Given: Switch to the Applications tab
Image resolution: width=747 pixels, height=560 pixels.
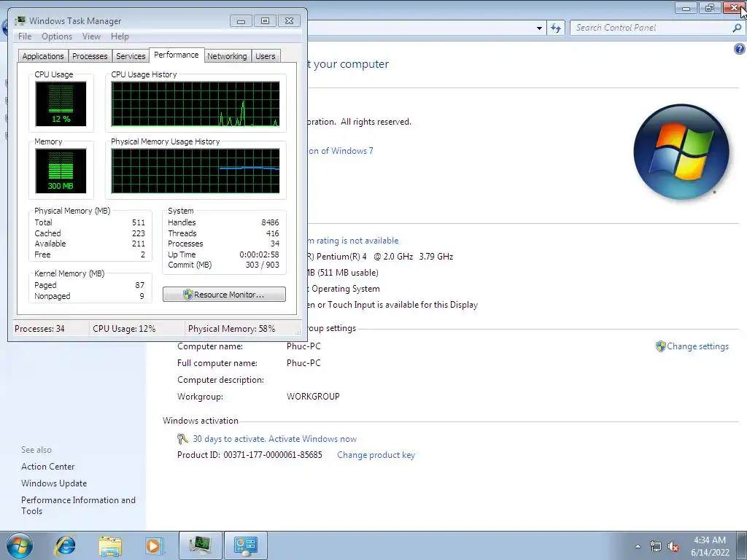Looking at the screenshot, I should coord(43,56).
